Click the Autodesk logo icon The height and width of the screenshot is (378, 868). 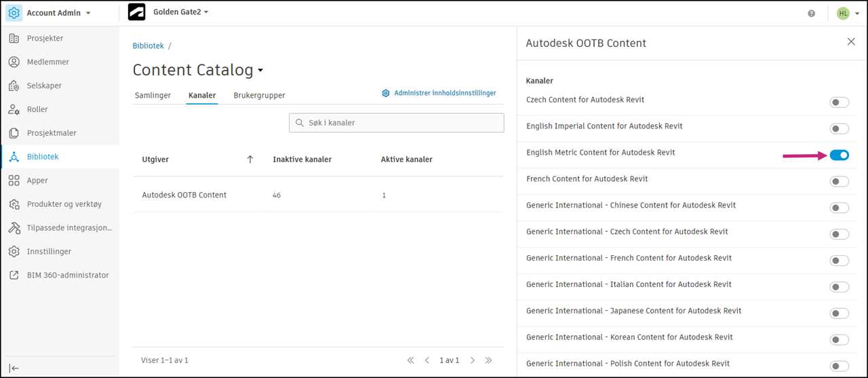point(136,12)
